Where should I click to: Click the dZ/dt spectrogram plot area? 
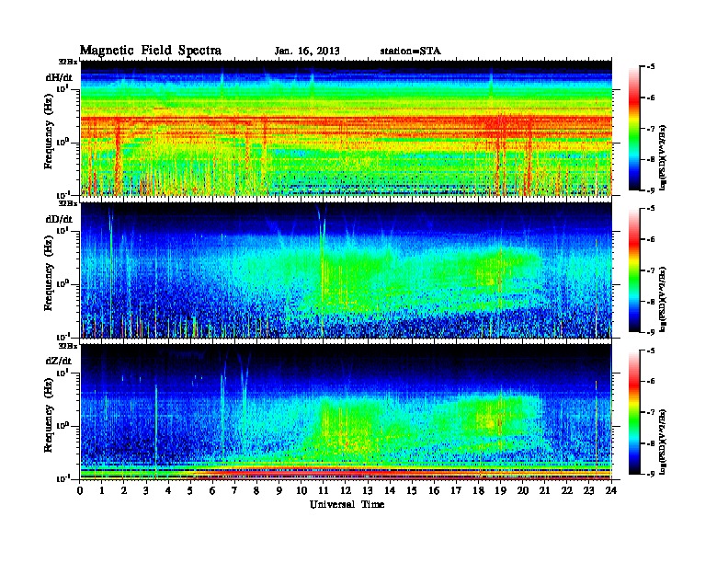347,411
